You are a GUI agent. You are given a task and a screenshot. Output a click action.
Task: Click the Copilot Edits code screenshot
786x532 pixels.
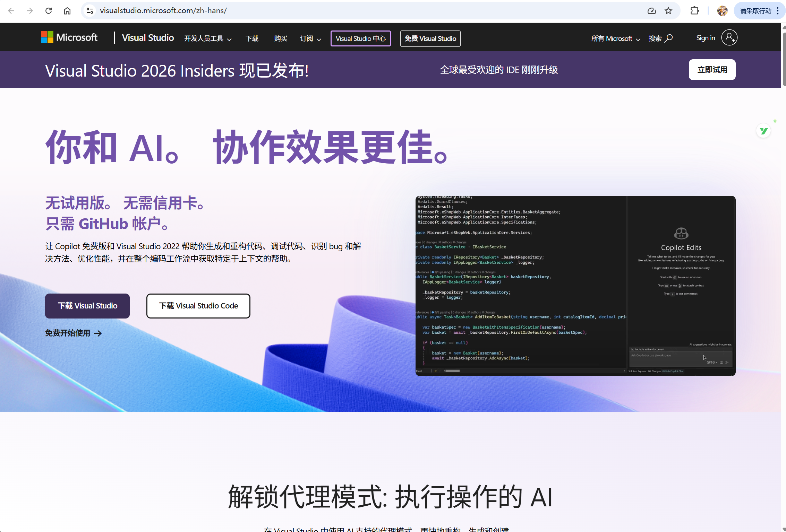575,286
